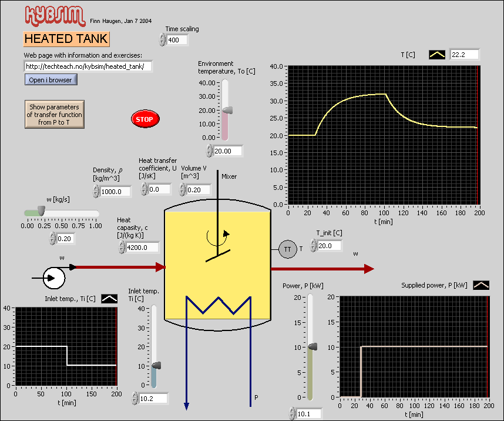Show parameters of transfer function from P to T

pyautogui.click(x=54, y=115)
